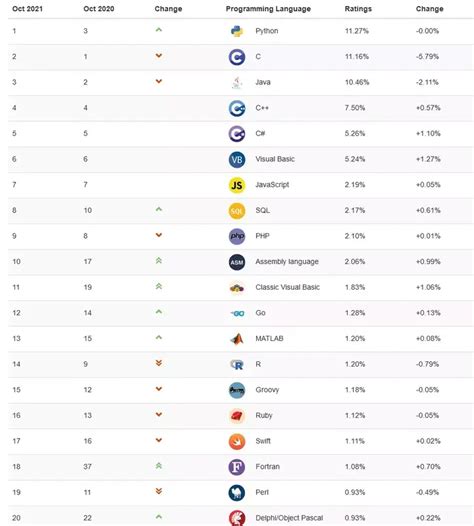Click the Java coffee cup icon
The width and height of the screenshot is (474, 526).
pyautogui.click(x=237, y=83)
